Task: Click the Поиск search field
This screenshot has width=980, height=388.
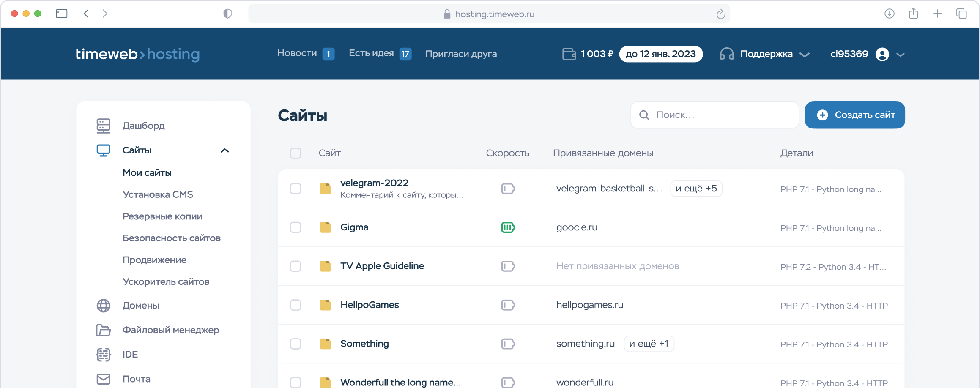Action: [715, 115]
